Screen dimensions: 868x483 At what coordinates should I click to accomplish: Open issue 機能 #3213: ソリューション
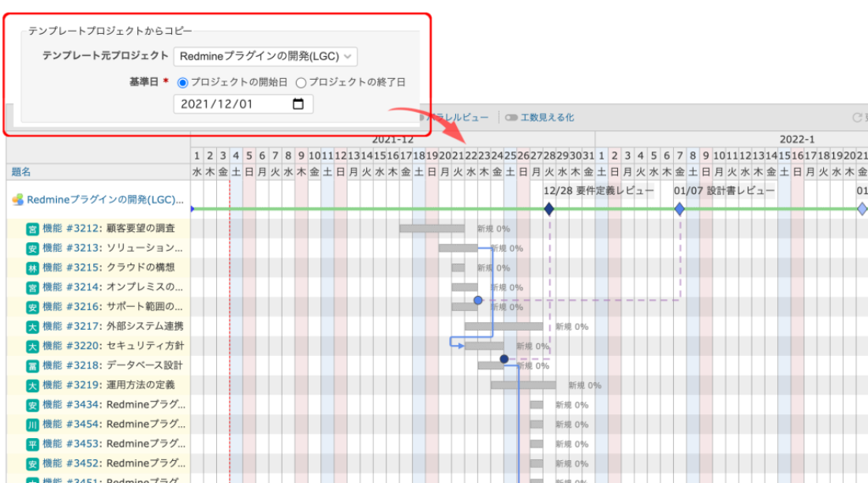[113, 248]
